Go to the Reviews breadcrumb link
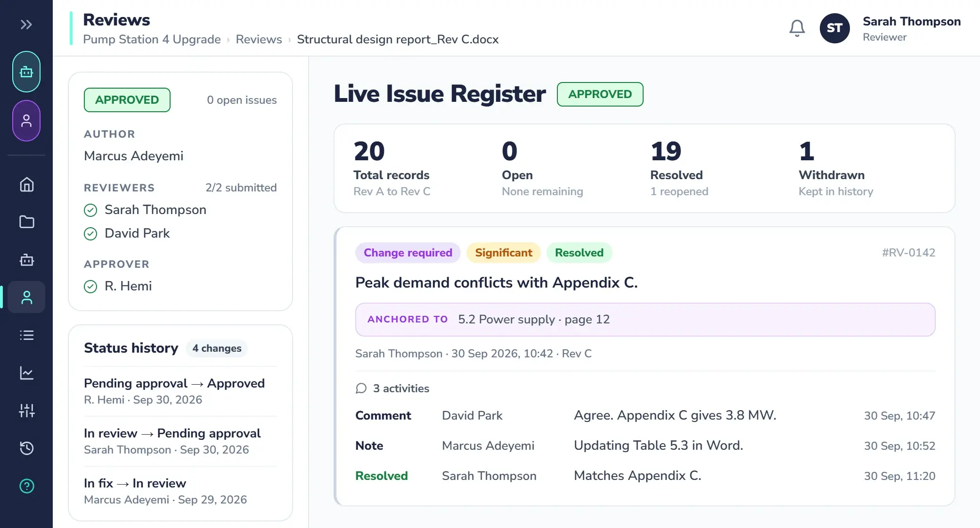Image resolution: width=980 pixels, height=528 pixels. point(259,39)
